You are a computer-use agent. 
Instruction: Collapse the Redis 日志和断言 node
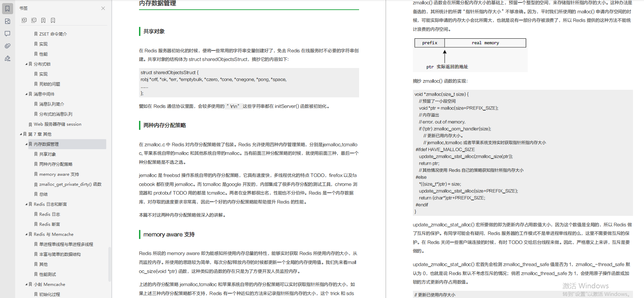[26, 204]
